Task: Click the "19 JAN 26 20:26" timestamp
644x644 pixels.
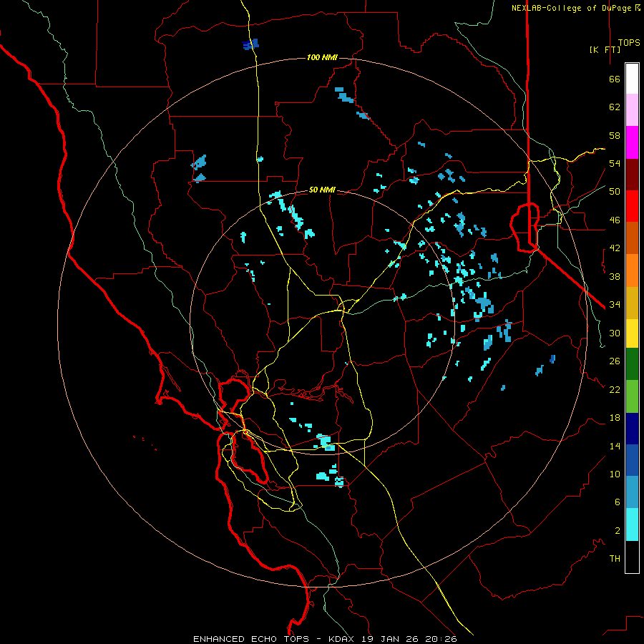Action: click(x=409, y=639)
